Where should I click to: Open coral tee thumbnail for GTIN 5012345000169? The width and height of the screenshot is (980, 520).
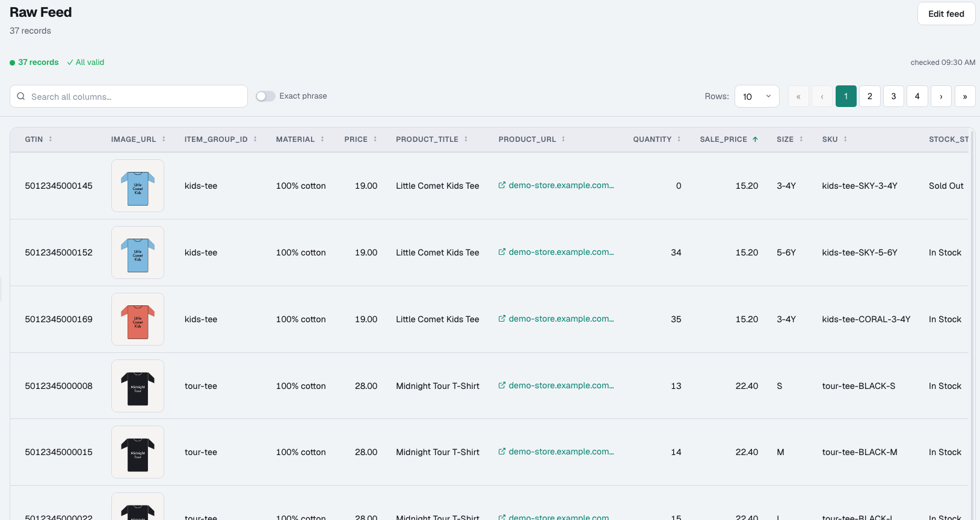click(138, 319)
